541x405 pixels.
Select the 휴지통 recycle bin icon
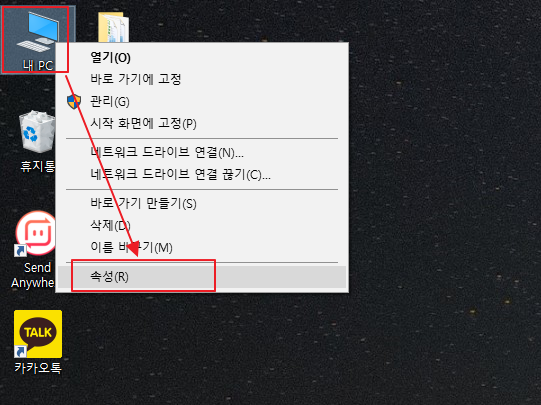(x=37, y=131)
